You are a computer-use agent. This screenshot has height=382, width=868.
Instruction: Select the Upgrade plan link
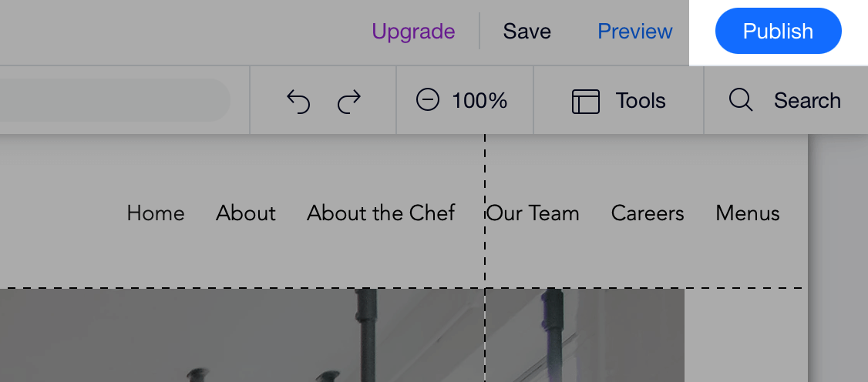pos(413,32)
